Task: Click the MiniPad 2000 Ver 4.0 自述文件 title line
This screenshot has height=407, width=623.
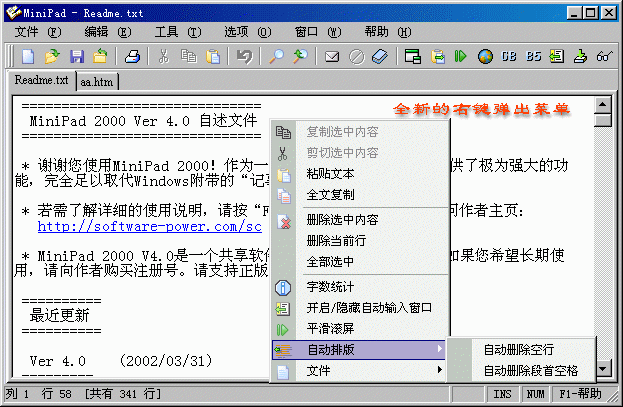Action: [x=143, y=120]
